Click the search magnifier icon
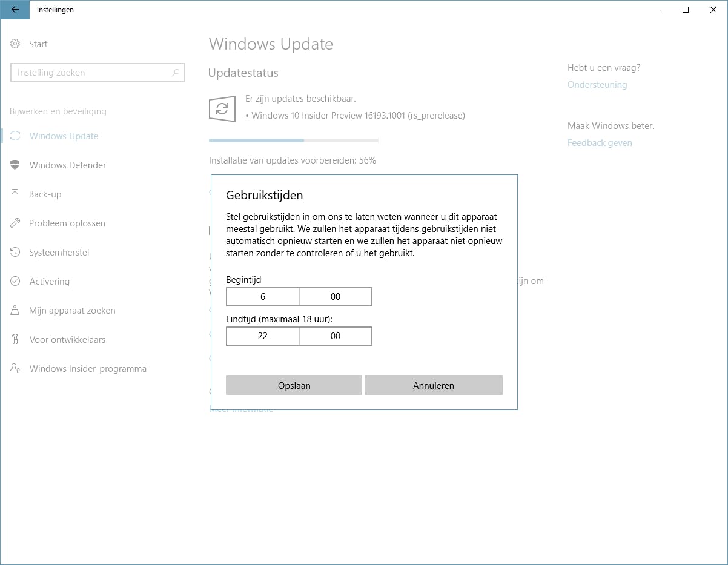Image resolution: width=728 pixels, height=565 pixels. click(x=176, y=73)
